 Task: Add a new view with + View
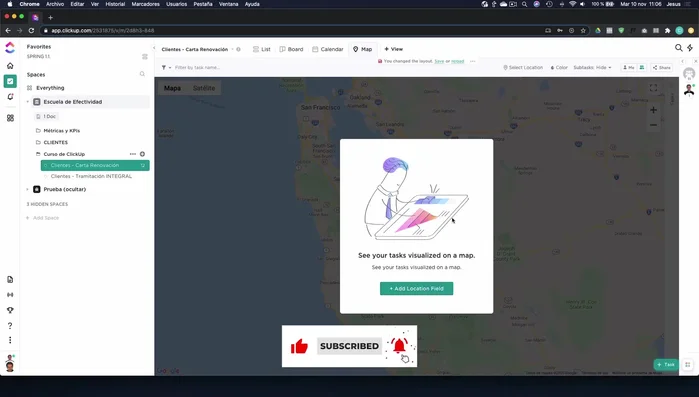point(394,49)
